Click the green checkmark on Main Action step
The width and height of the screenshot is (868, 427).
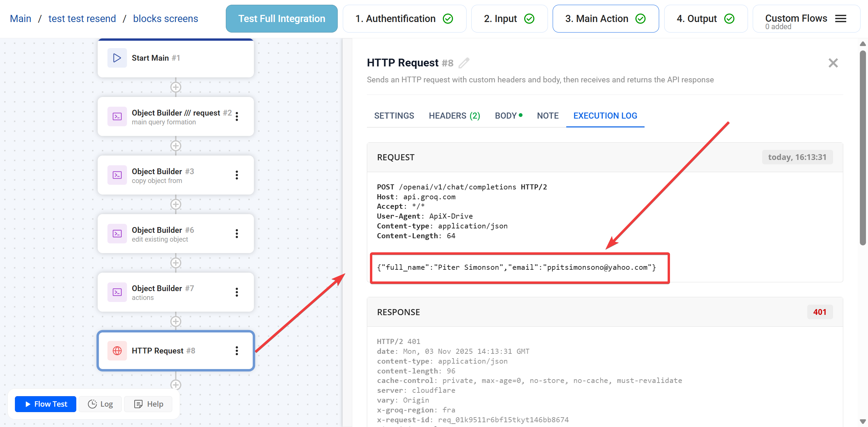(640, 19)
